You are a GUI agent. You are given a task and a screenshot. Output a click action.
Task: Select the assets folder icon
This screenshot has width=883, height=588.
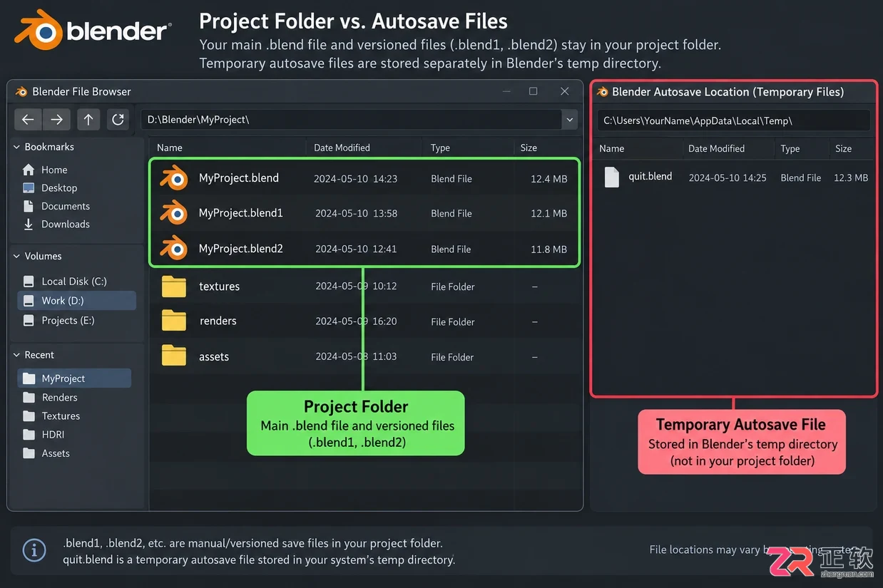pyautogui.click(x=173, y=356)
